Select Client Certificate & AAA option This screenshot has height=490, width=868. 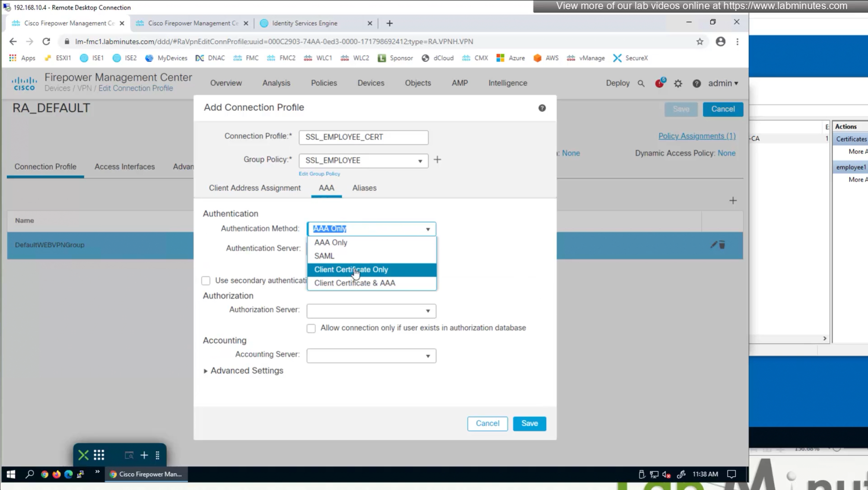[x=355, y=283]
